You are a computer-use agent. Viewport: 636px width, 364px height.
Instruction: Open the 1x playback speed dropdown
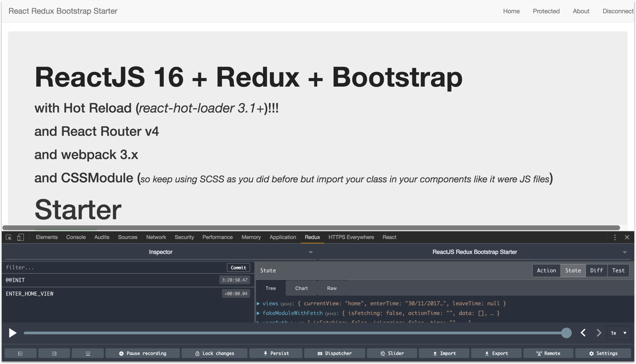coord(619,333)
